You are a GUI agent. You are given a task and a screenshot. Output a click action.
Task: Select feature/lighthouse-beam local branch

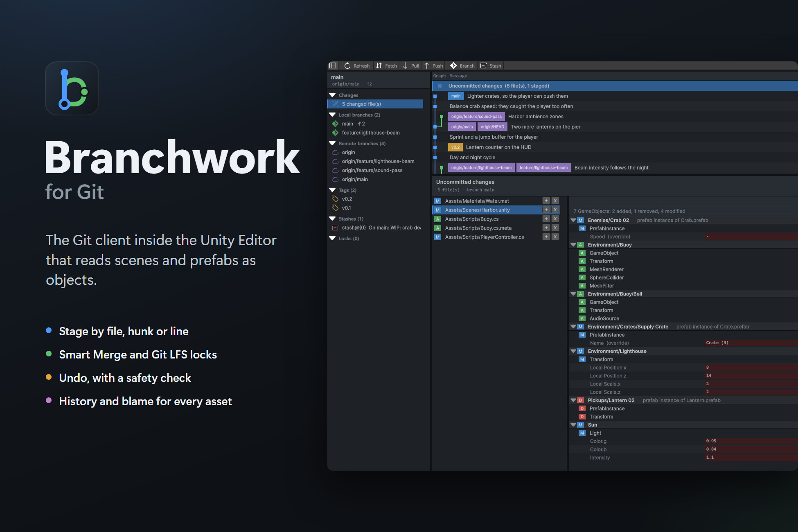(375, 133)
